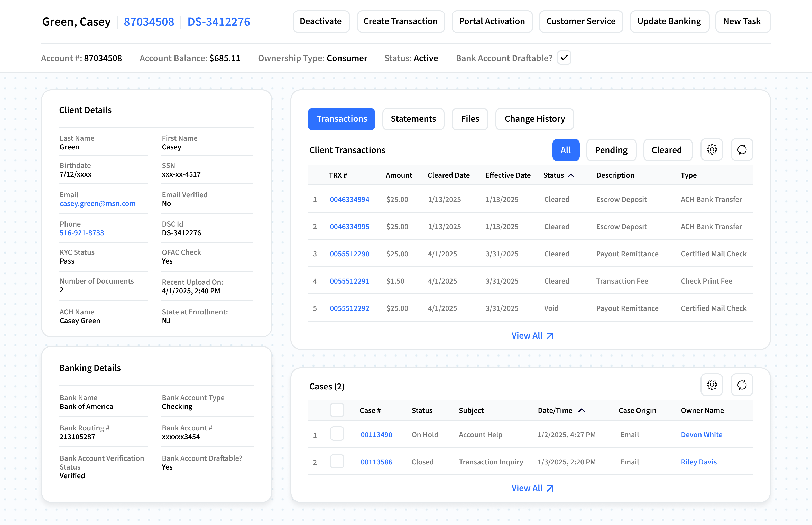Click the Void status in row 5
The height and width of the screenshot is (525, 812).
(x=551, y=308)
